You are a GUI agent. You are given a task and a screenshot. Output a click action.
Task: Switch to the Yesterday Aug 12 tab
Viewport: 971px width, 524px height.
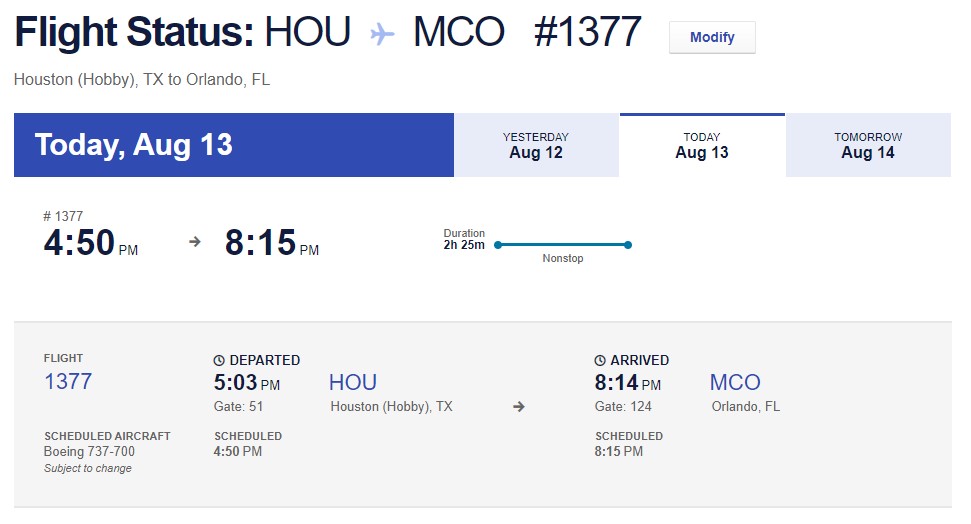click(x=536, y=146)
